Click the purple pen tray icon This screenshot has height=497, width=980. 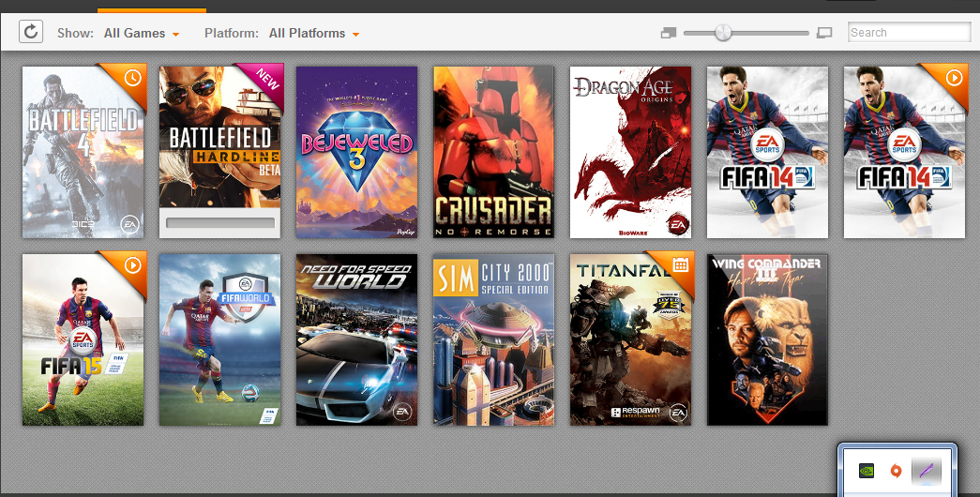coord(927,471)
